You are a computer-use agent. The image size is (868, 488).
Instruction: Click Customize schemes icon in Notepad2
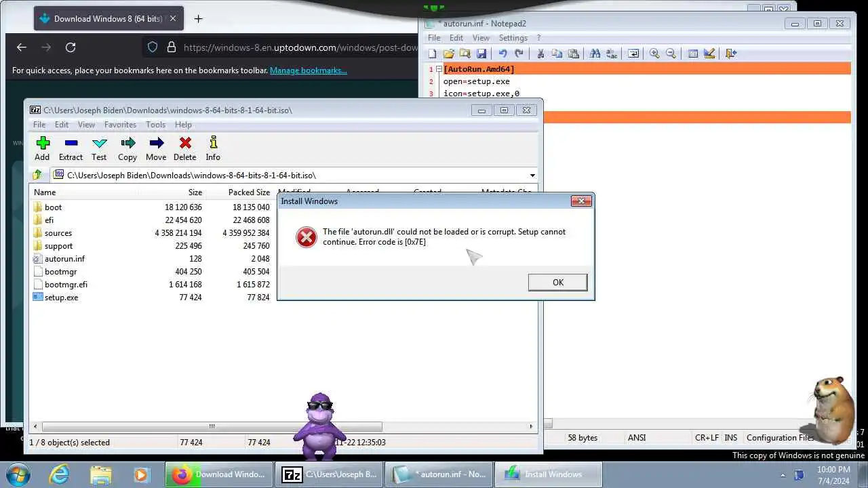(x=709, y=54)
